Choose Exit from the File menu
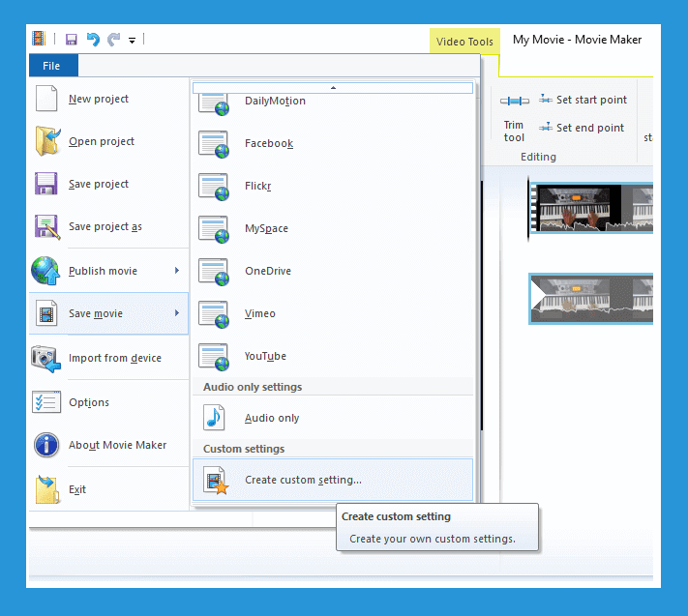 [108, 489]
